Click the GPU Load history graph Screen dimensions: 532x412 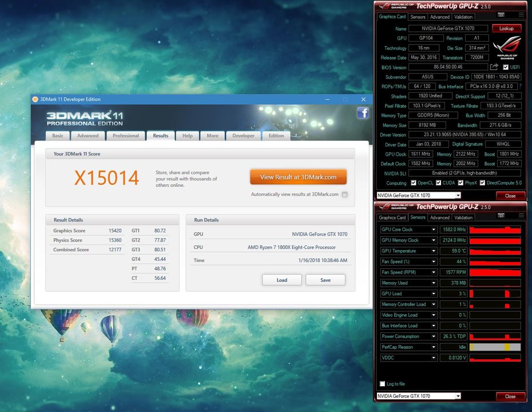click(x=495, y=294)
